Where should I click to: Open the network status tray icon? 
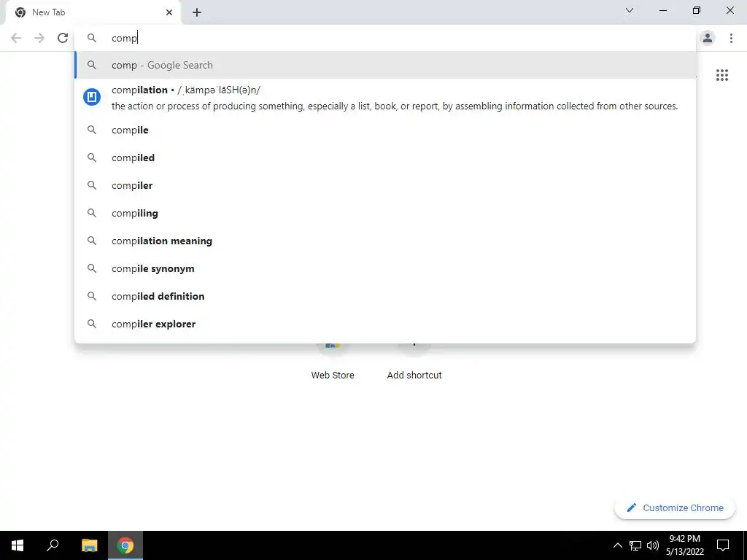click(635, 545)
